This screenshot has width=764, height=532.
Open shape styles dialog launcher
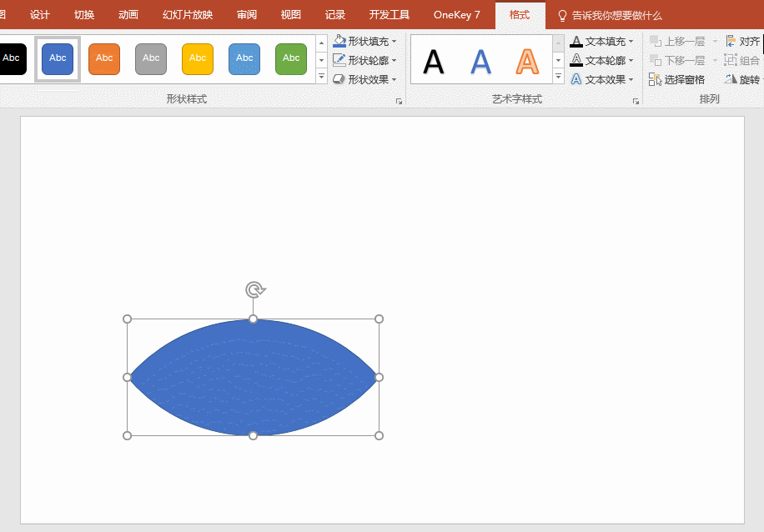[399, 101]
